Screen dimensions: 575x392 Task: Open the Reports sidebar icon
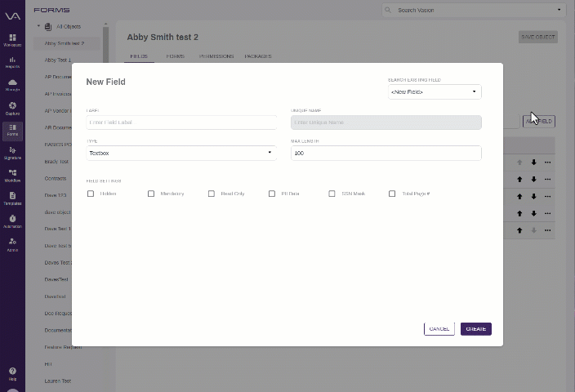click(12, 62)
